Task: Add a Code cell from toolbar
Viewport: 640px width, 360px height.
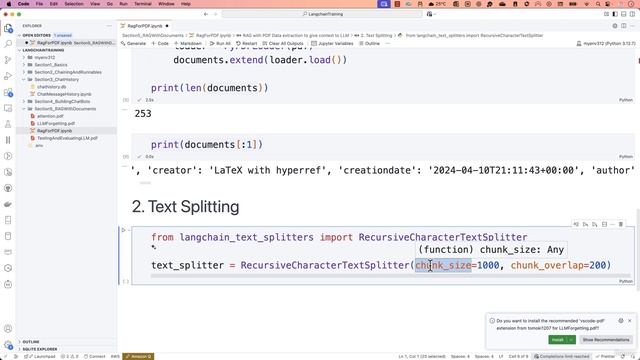Action: (160, 43)
